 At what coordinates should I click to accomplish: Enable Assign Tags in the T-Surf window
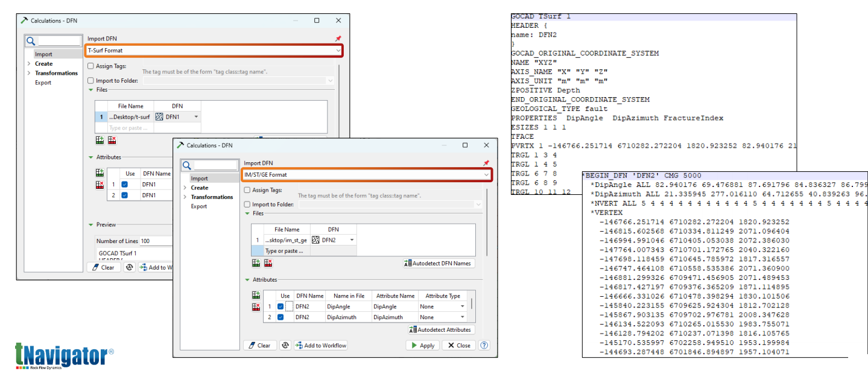pos(90,66)
